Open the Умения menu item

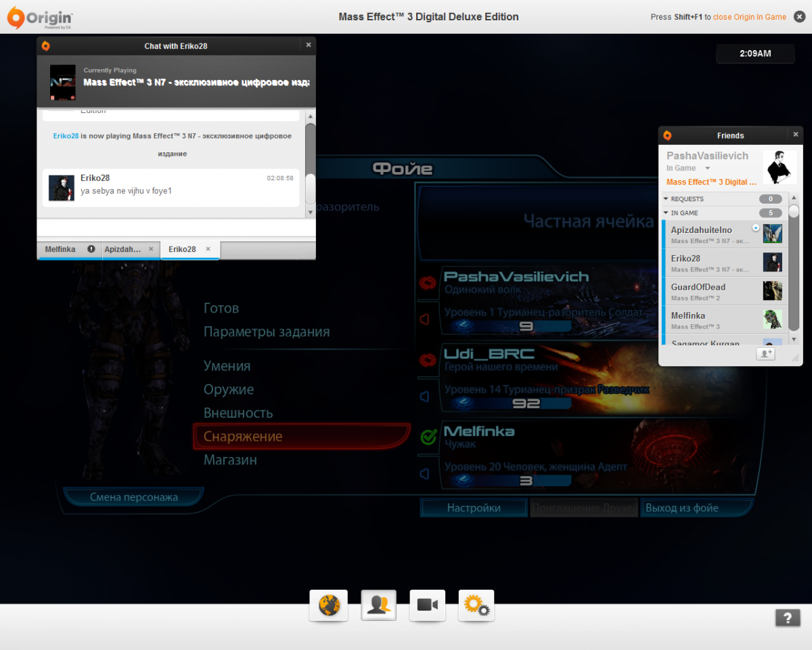[x=227, y=366]
